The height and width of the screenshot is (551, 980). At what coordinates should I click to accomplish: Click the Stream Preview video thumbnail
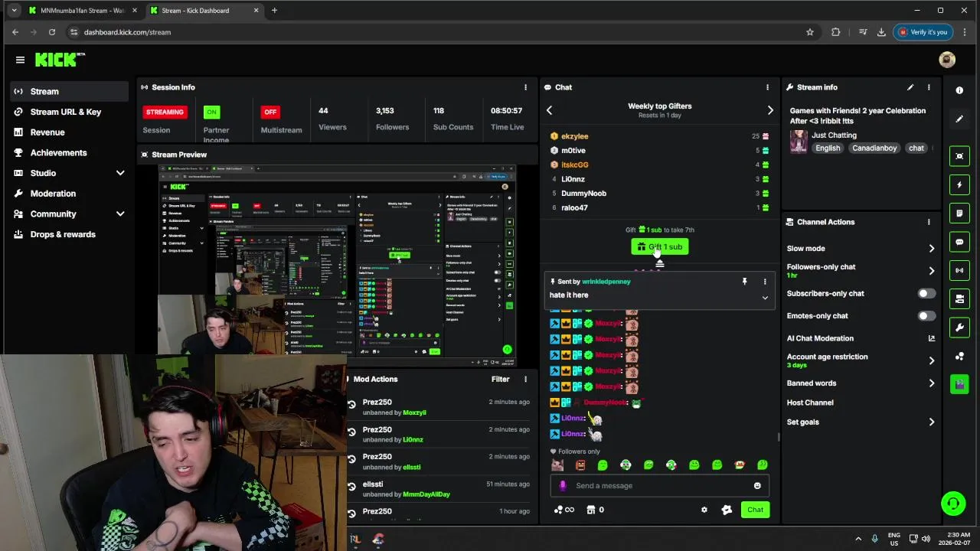pyautogui.click(x=337, y=265)
